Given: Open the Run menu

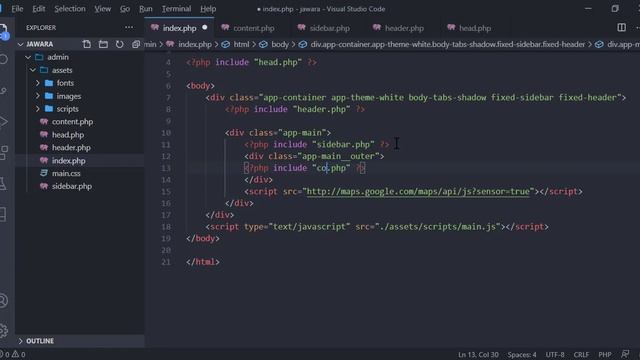Looking at the screenshot, I should [x=146, y=9].
